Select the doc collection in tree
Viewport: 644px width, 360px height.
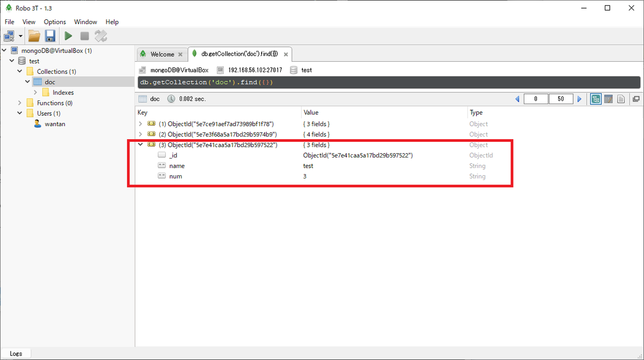point(50,82)
